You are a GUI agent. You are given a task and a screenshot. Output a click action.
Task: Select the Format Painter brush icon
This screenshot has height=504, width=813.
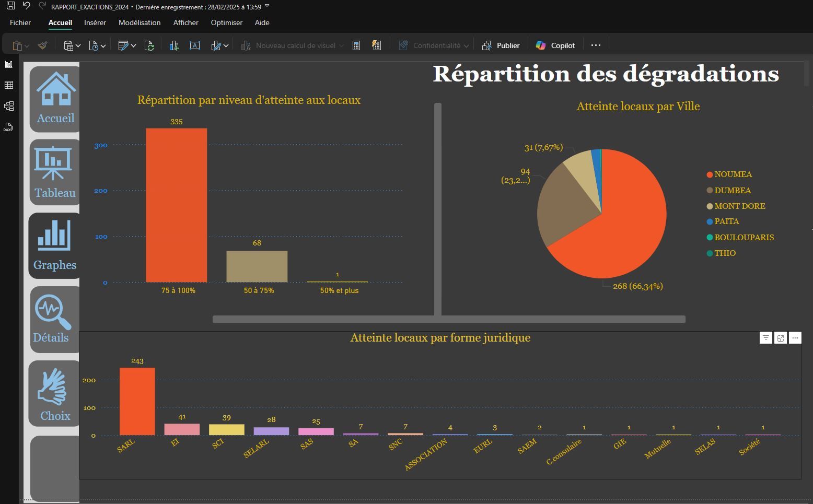(43, 45)
